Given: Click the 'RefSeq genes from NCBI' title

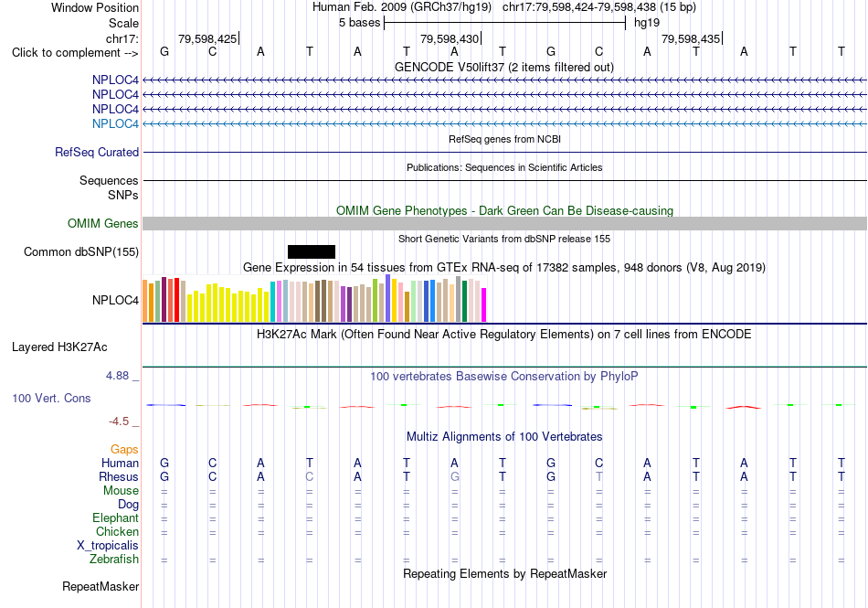Looking at the screenshot, I should point(504,139).
